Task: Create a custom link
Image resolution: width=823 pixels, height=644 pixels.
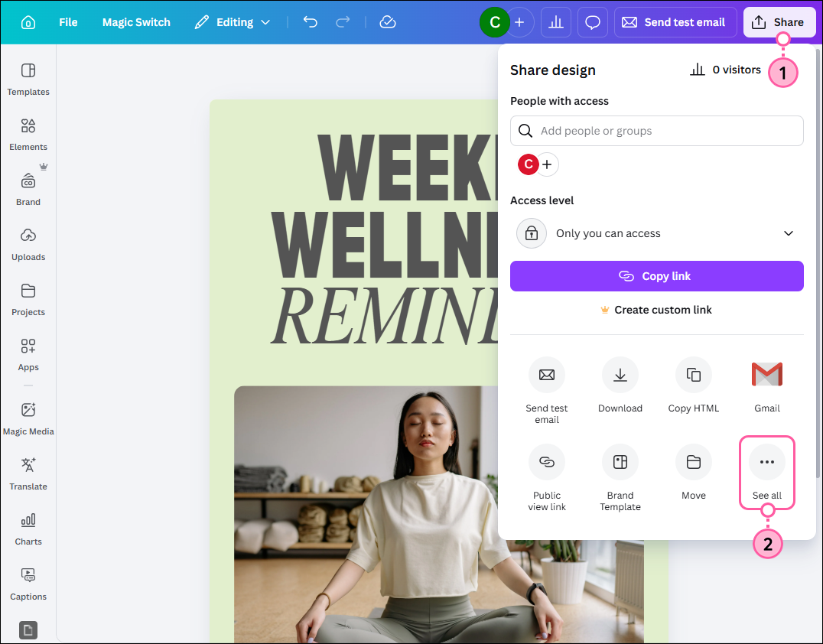Action: [x=656, y=310]
